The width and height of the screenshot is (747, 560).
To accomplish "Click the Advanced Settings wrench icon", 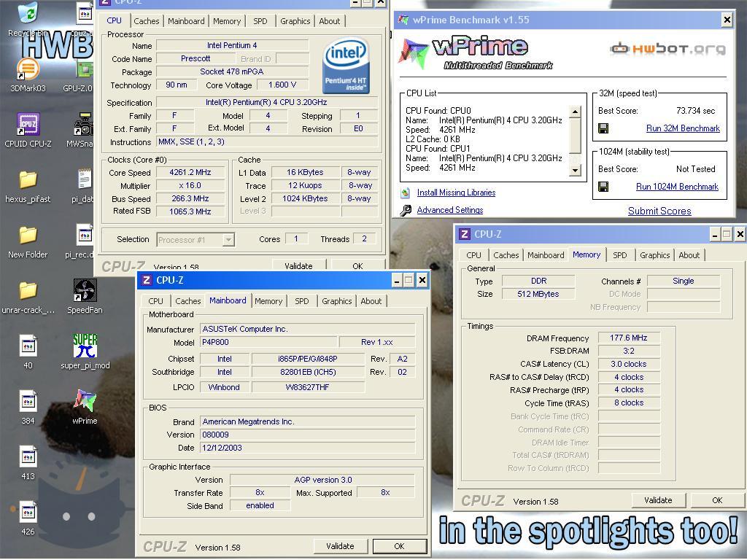I will [406, 210].
